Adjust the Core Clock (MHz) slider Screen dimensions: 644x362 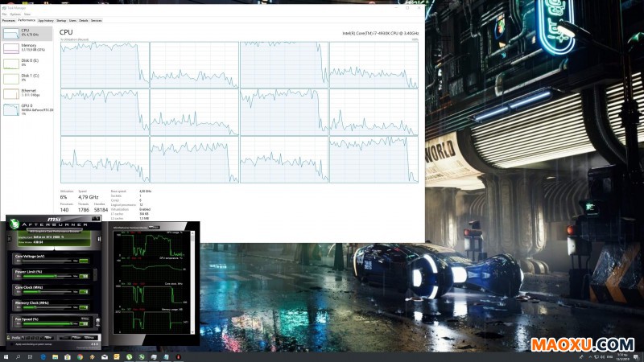47,292
